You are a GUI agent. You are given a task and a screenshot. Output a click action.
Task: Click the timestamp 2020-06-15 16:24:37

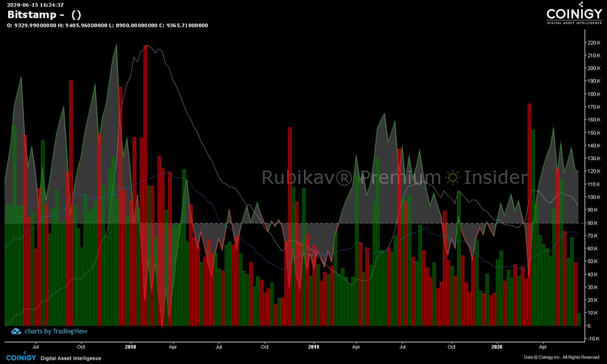coord(35,5)
